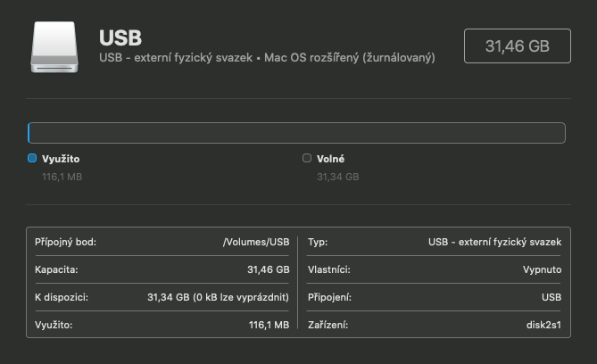
Task: Click the Volné legend label
Action: (330, 159)
